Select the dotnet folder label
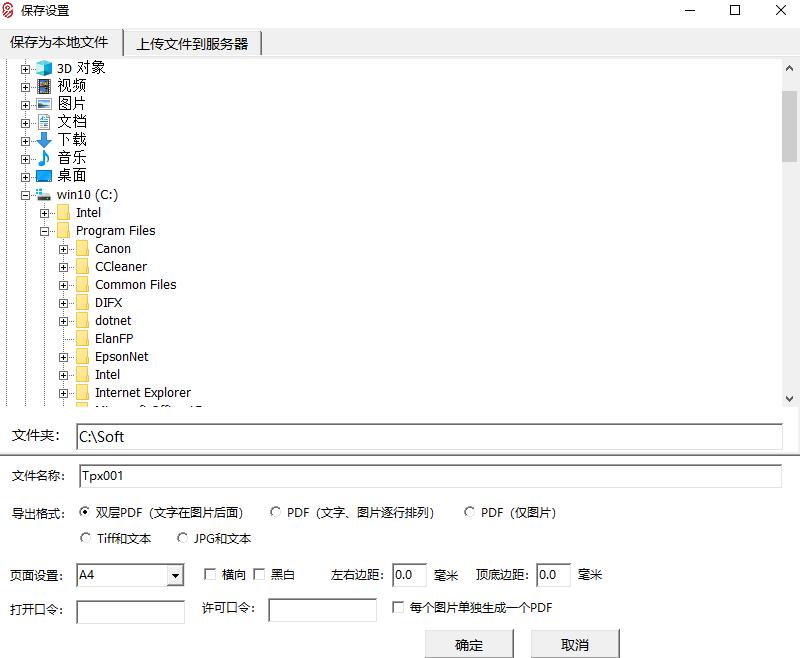Screen dimensions: 800x658 point(113,321)
